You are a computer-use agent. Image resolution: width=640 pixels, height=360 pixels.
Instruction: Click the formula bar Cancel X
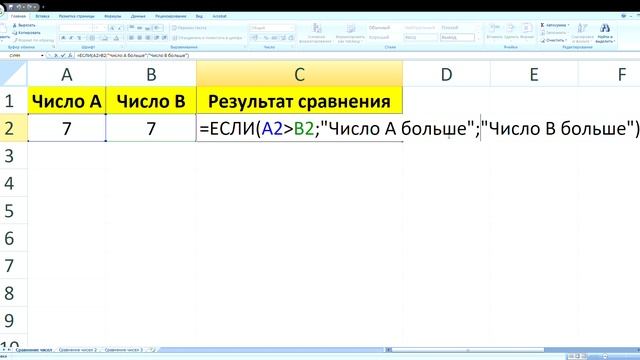pyautogui.click(x=56, y=55)
